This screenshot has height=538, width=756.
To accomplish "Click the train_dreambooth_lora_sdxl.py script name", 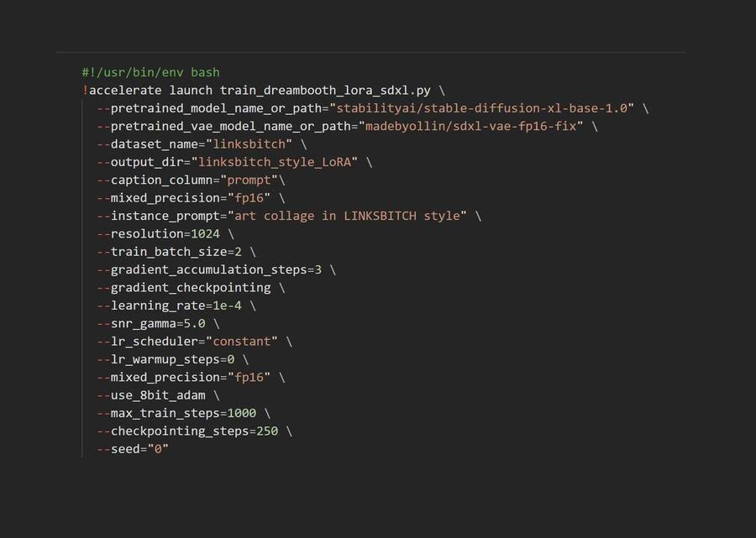I will point(325,90).
